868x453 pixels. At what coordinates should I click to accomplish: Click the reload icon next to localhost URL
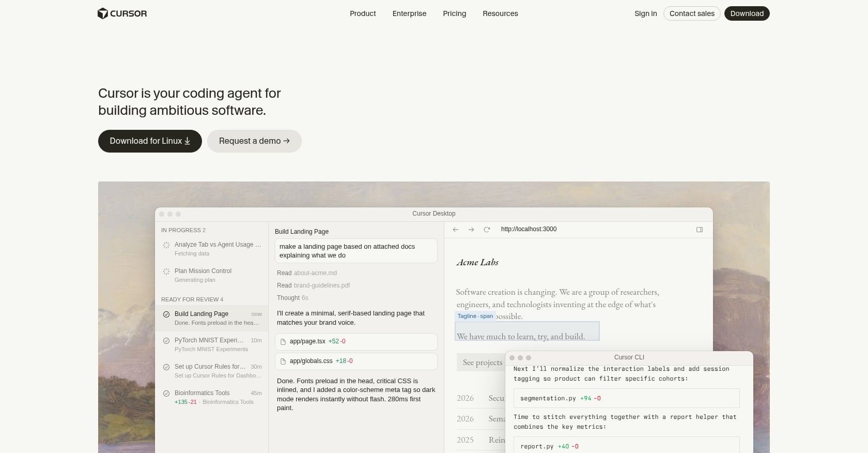coord(487,230)
